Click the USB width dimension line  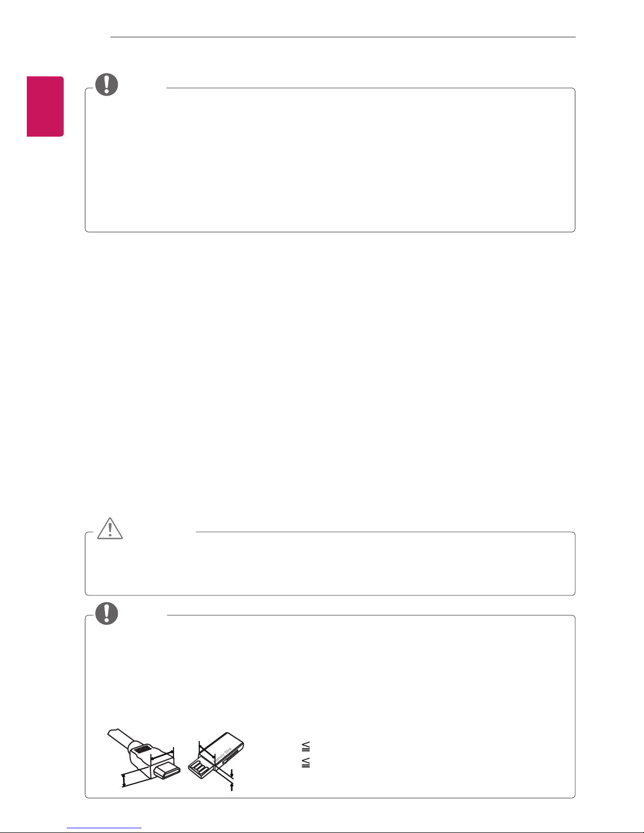pos(207,748)
